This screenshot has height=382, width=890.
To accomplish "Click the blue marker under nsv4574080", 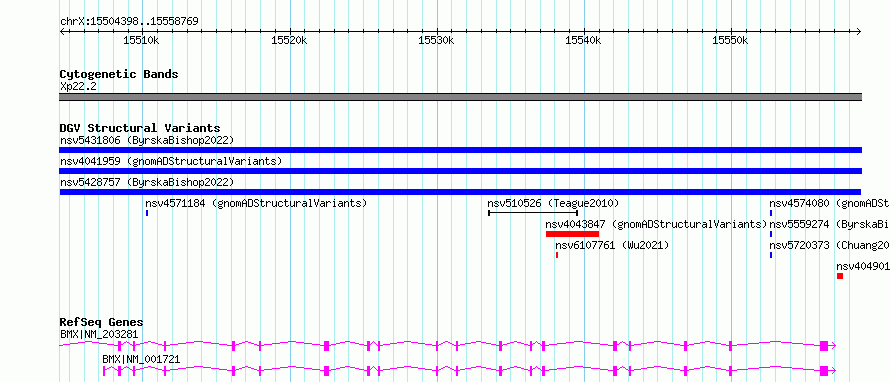I will coord(771,213).
